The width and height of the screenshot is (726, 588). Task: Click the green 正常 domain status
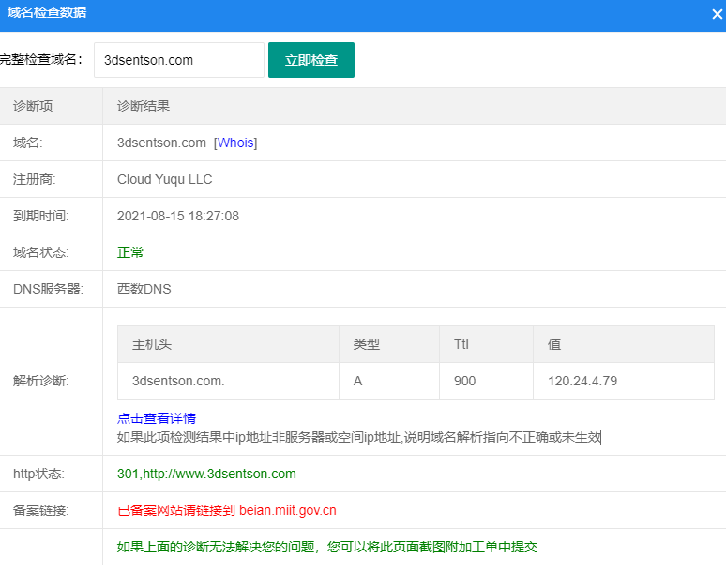[130, 252]
